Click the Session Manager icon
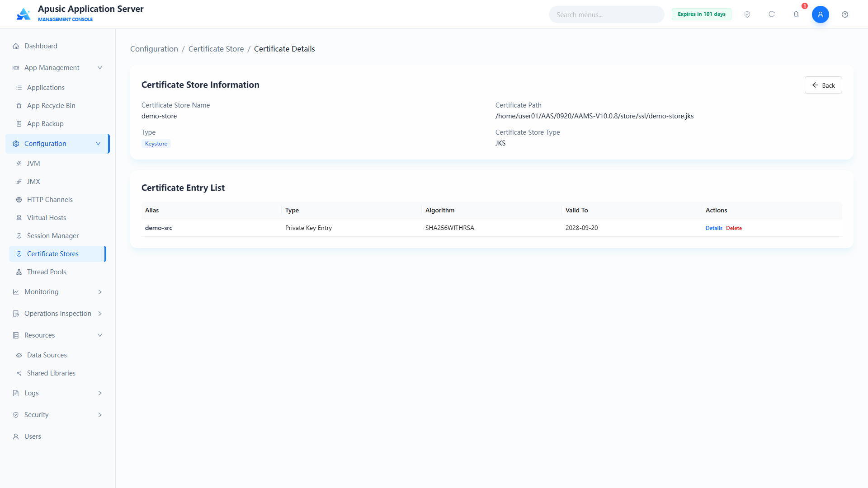 pos(19,236)
